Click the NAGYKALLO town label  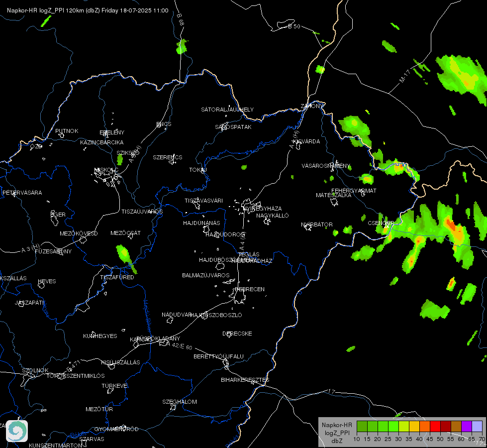coord(273,216)
